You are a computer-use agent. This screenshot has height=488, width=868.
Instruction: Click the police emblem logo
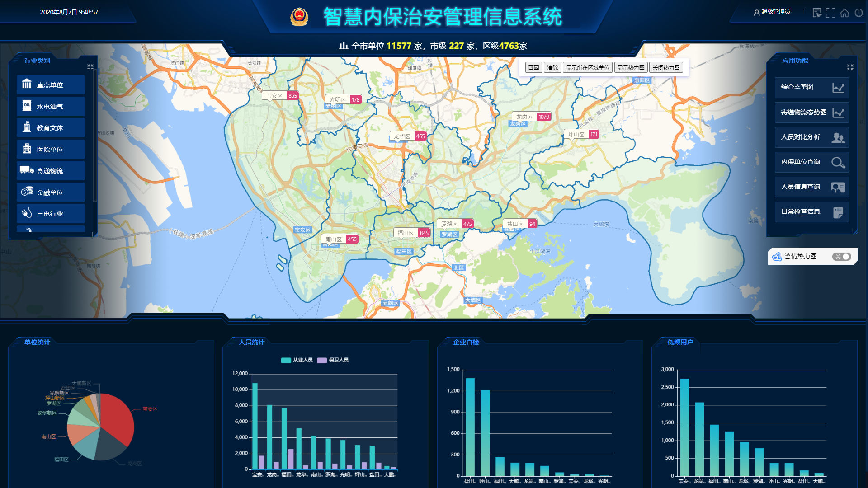(299, 17)
